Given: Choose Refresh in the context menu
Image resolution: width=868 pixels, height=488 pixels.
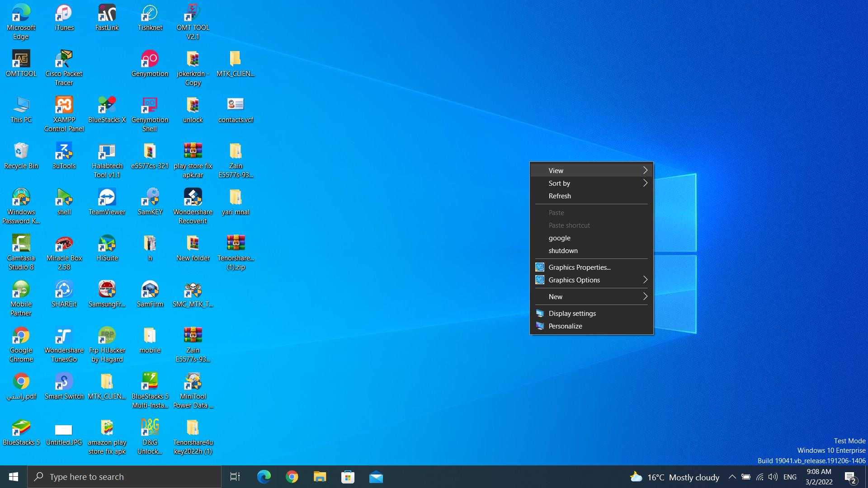Looking at the screenshot, I should pyautogui.click(x=560, y=196).
